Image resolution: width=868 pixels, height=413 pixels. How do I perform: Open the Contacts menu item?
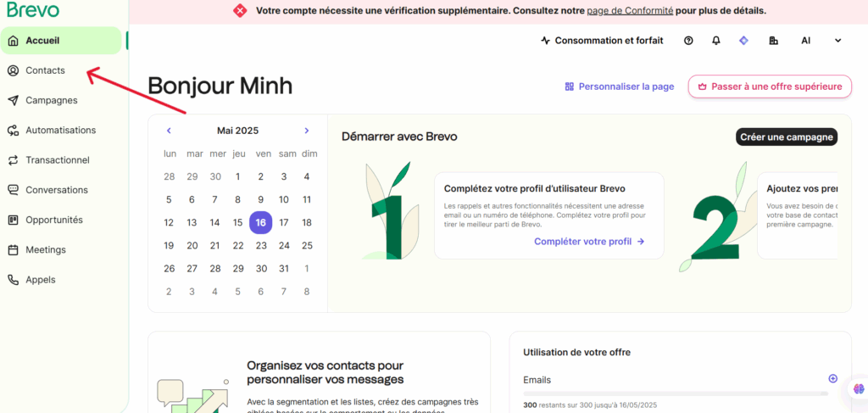61,71
